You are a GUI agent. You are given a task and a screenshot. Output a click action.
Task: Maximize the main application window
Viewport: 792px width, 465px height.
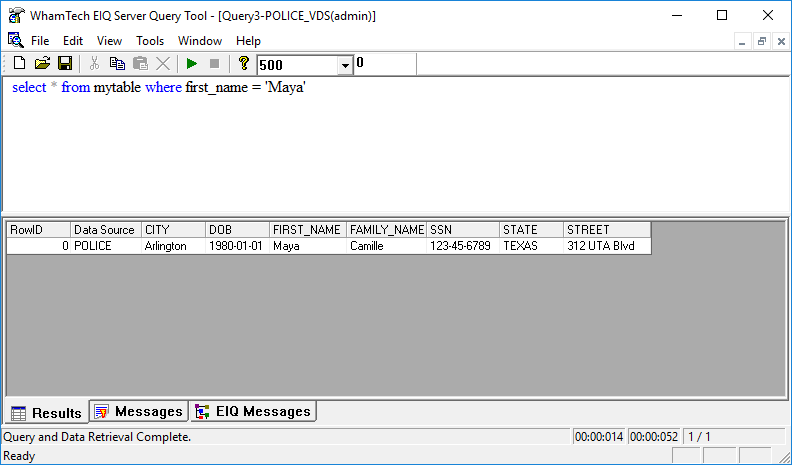pos(722,15)
